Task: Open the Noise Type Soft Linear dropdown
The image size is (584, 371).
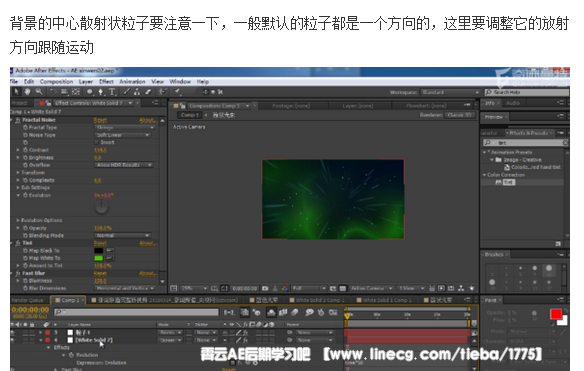Action: [123, 135]
